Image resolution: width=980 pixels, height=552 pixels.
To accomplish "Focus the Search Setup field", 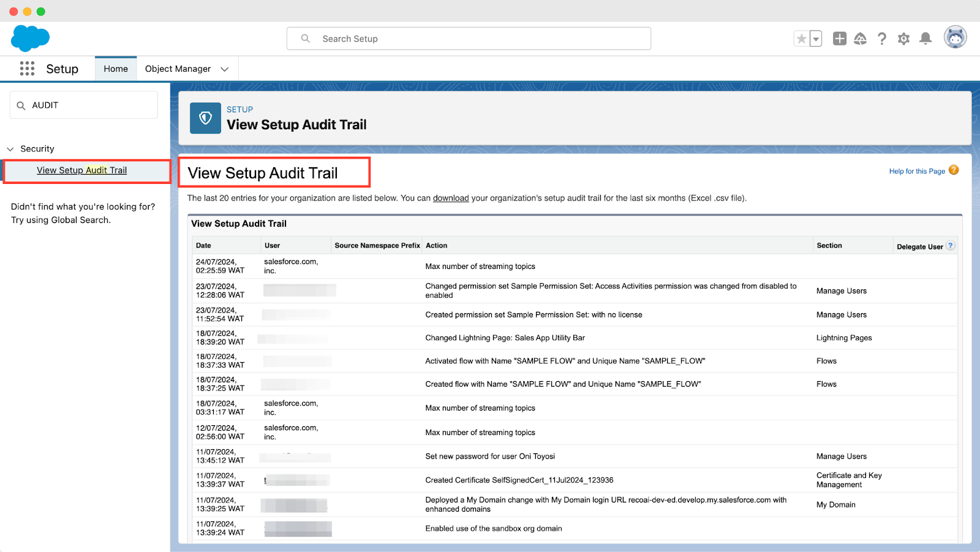I will click(469, 39).
